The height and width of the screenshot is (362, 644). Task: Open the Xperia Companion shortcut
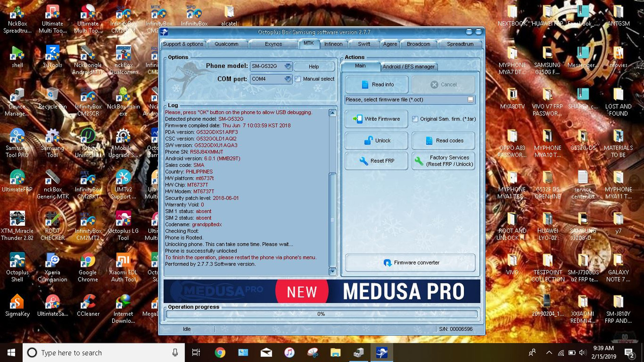click(52, 266)
